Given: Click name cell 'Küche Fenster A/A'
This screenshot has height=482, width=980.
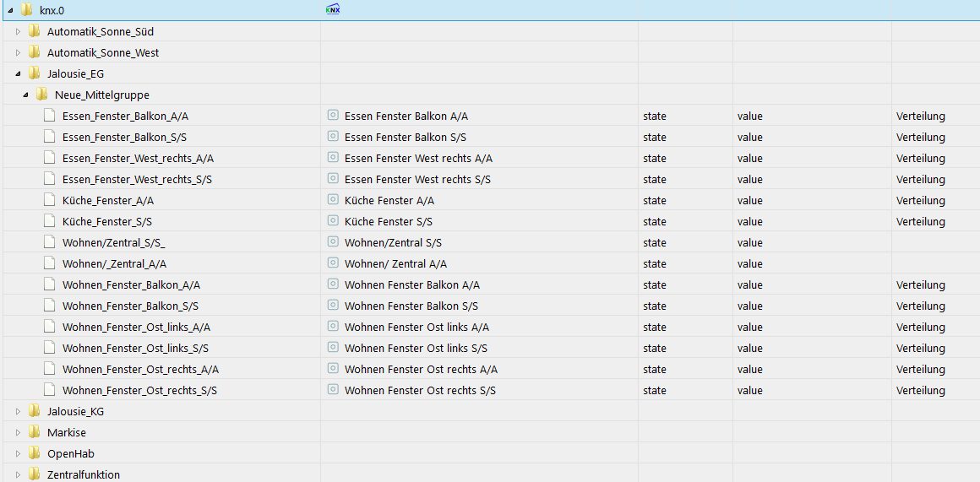Looking at the screenshot, I should [x=389, y=200].
